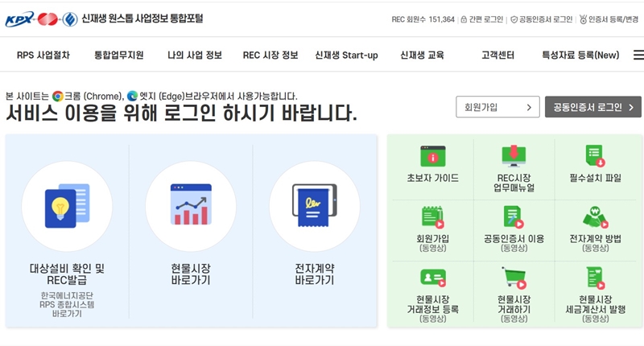This screenshot has height=346, width=644.
Task: Click the 현물시장 바로가기 label
Action: click(191, 274)
